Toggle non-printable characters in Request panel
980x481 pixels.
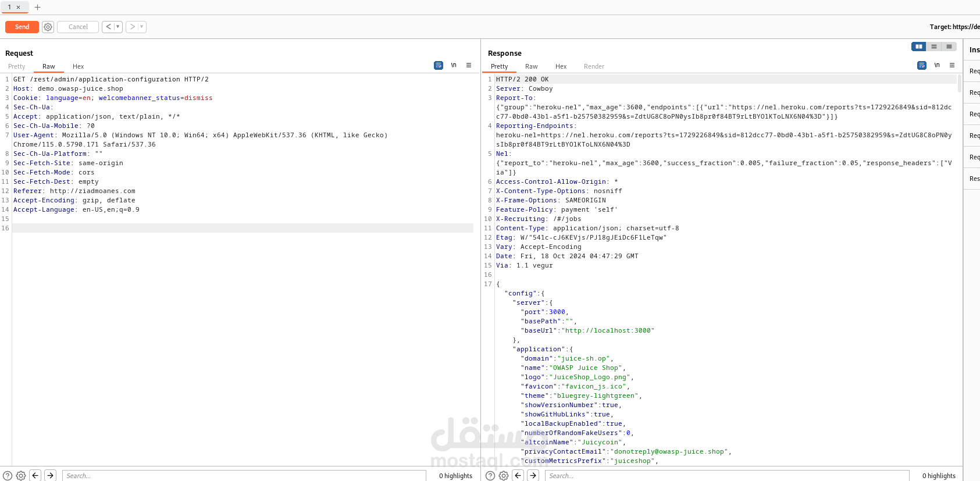coord(454,65)
